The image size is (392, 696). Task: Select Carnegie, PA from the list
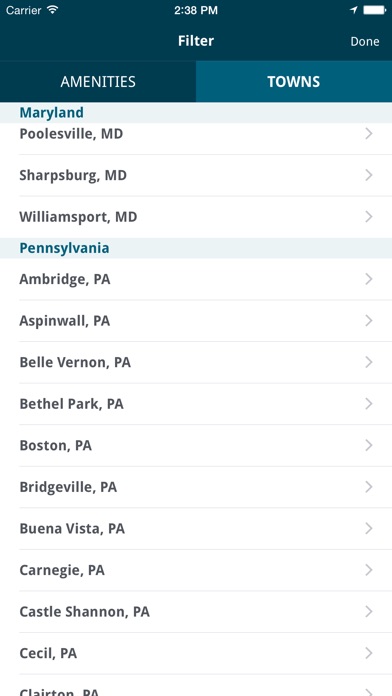pyautogui.click(x=196, y=570)
